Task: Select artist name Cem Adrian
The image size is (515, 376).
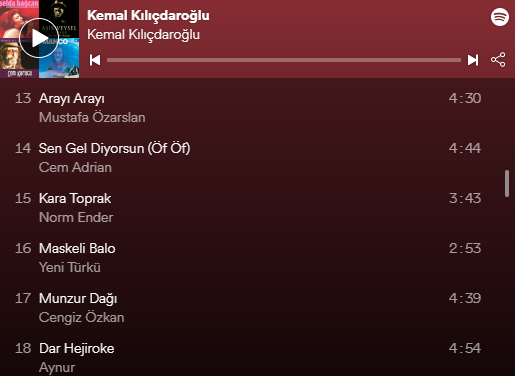Action: click(x=75, y=167)
